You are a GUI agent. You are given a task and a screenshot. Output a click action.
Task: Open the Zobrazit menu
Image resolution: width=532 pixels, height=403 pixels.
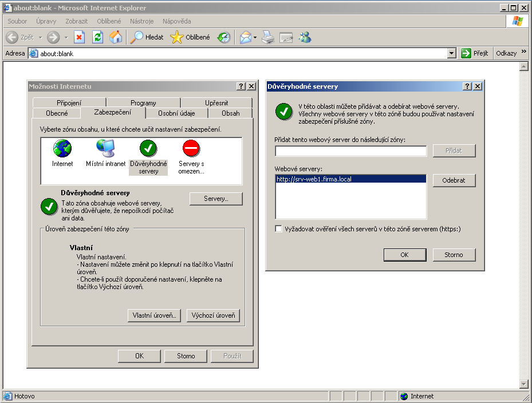[x=76, y=21]
